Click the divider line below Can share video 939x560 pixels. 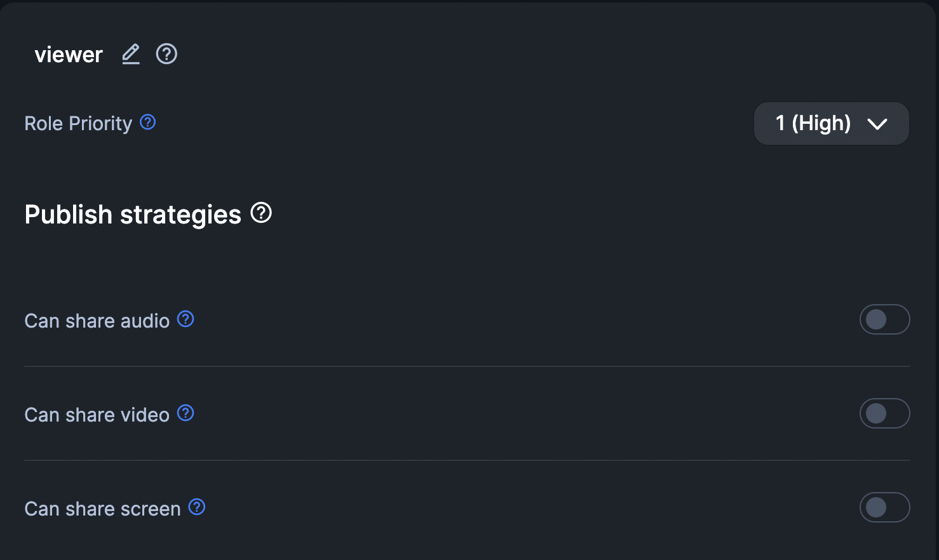[x=467, y=460]
